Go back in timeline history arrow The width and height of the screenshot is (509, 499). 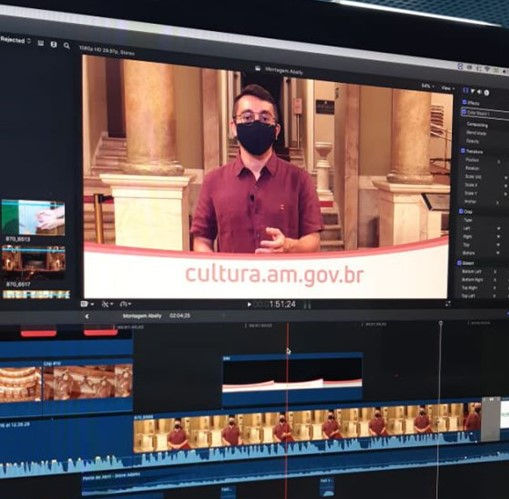(87, 316)
